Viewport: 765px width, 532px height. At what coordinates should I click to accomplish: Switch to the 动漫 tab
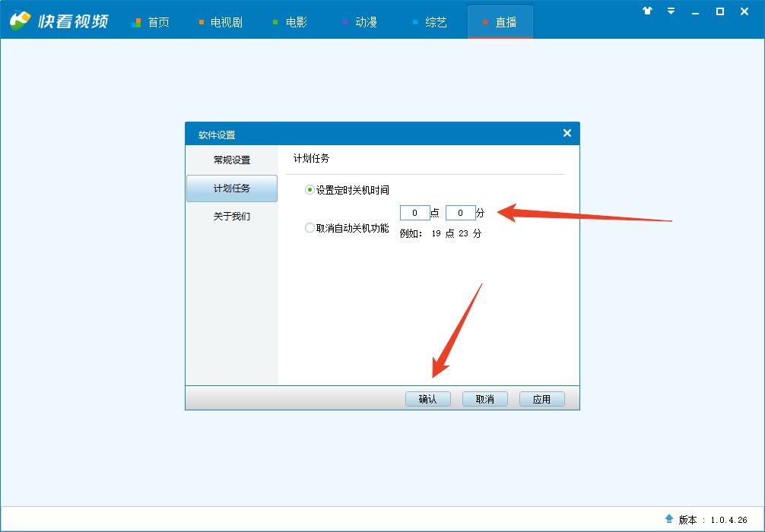(x=359, y=22)
